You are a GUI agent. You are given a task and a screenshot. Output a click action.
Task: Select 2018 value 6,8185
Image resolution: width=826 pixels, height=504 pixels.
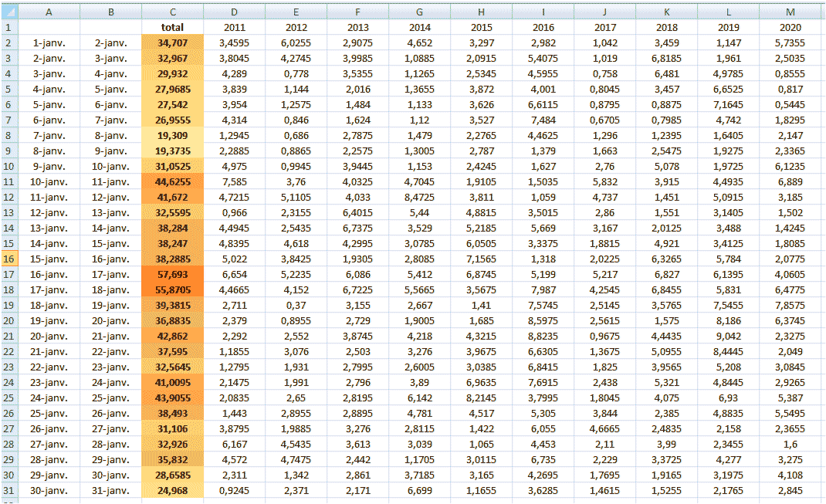pos(667,59)
